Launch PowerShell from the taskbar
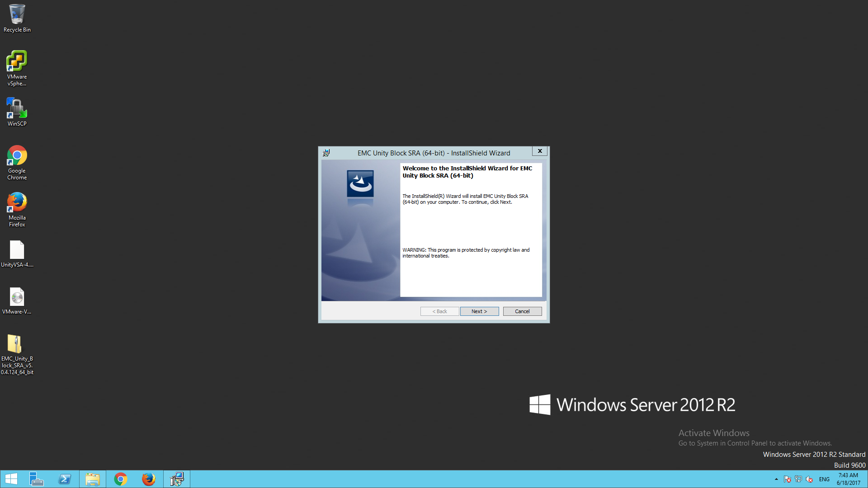Screen dimensions: 868x488 65,479
